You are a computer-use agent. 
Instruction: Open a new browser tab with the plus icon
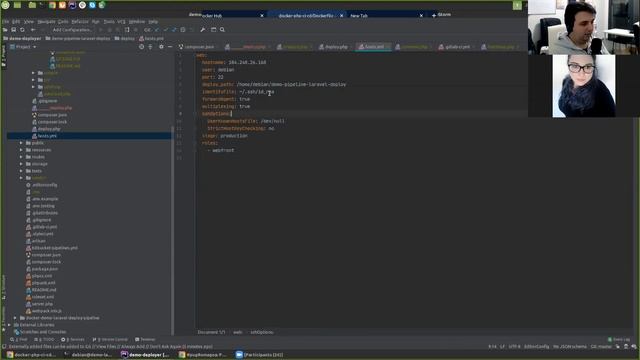click(x=433, y=16)
